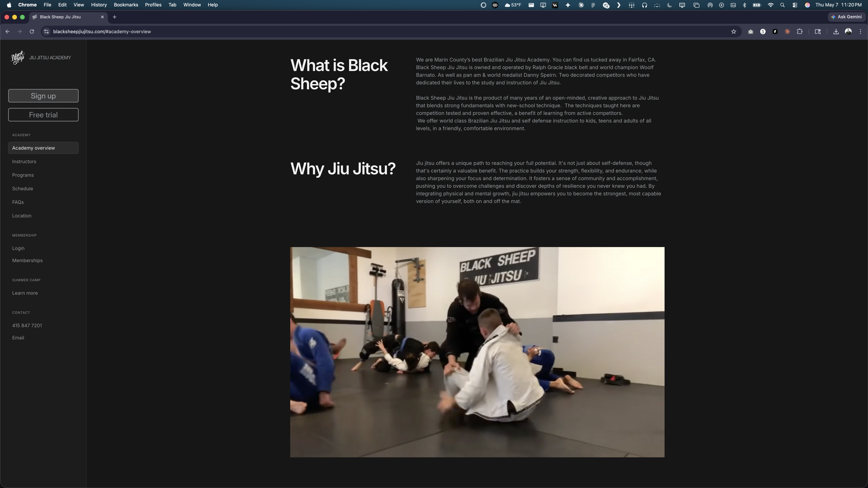868x488 pixels.
Task: Open the Tab menu
Action: (x=172, y=5)
